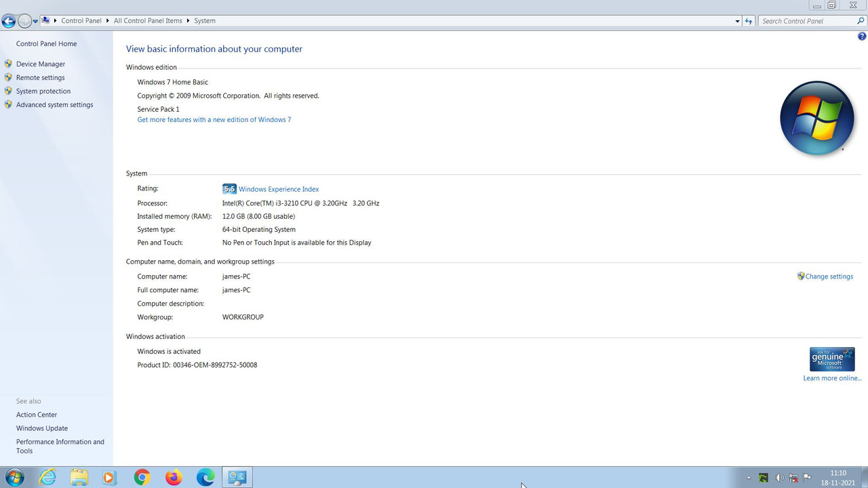Click Get more features with a new edition
868x488 pixels.
tap(214, 120)
